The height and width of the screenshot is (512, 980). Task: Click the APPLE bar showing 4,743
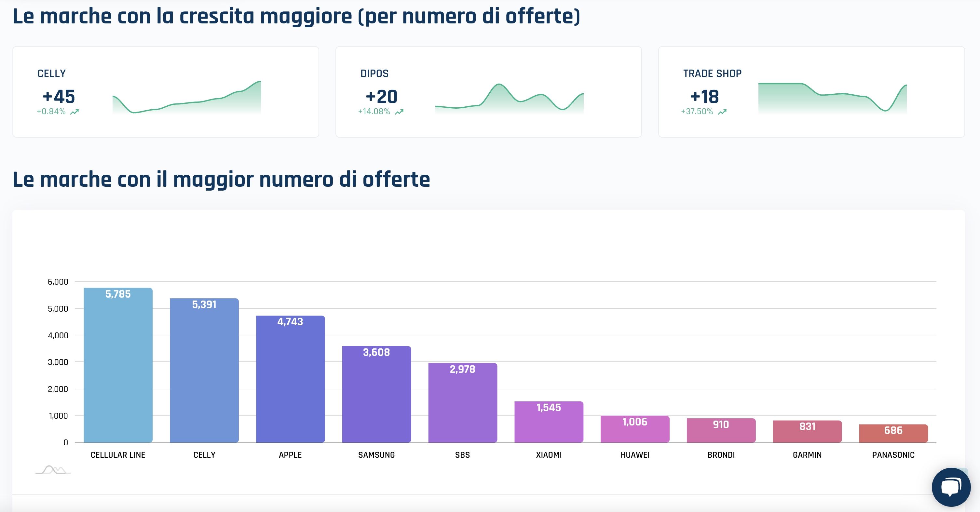290,380
